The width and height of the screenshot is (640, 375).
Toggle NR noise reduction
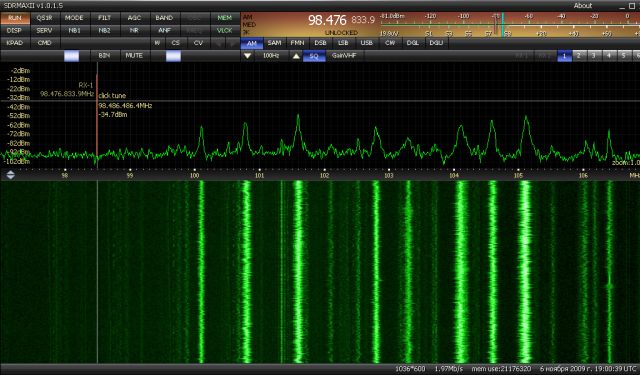coord(135,31)
